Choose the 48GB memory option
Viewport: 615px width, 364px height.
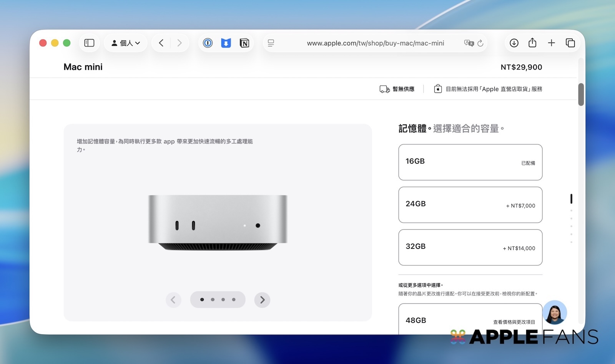coord(470,319)
